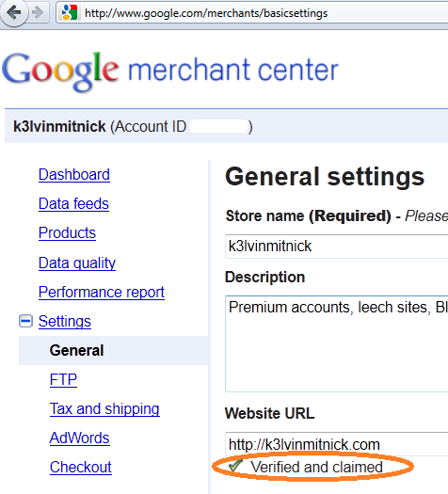The width and height of the screenshot is (448, 494).
Task: Click the Google site favicon in the address bar
Action: click(x=70, y=13)
